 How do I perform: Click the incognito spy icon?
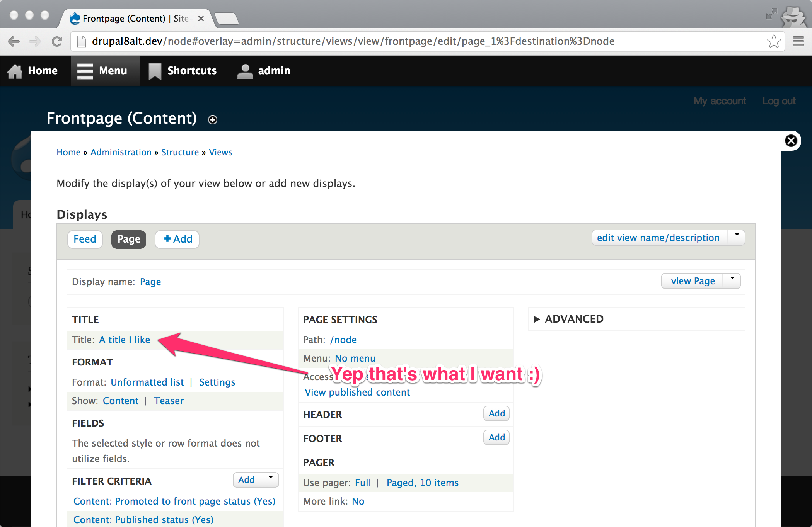[x=793, y=16]
